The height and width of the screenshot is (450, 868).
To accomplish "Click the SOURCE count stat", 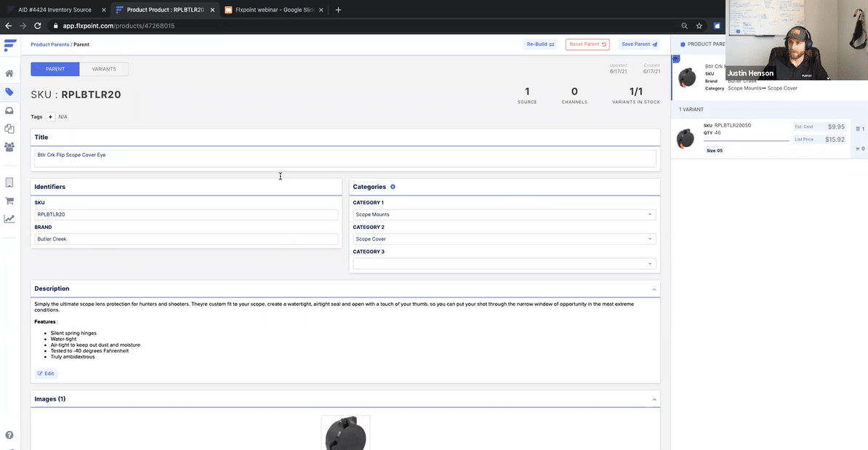I will 527,95.
